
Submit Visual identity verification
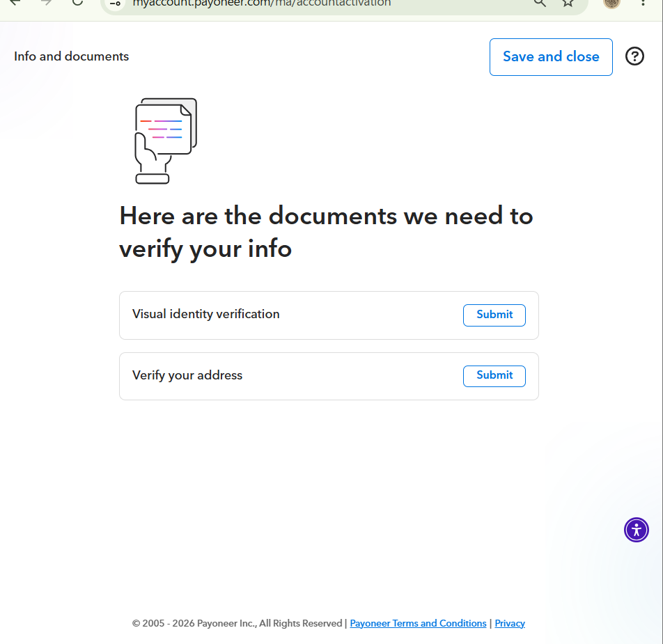point(494,315)
